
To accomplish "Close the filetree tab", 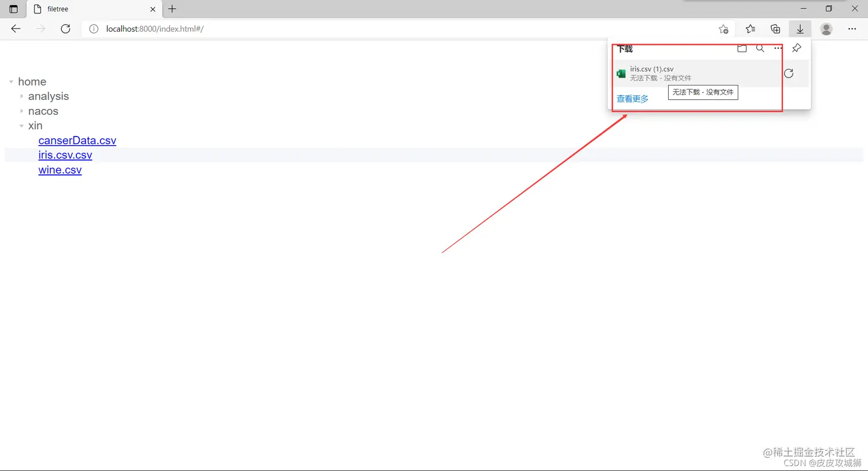I will 153,9.
